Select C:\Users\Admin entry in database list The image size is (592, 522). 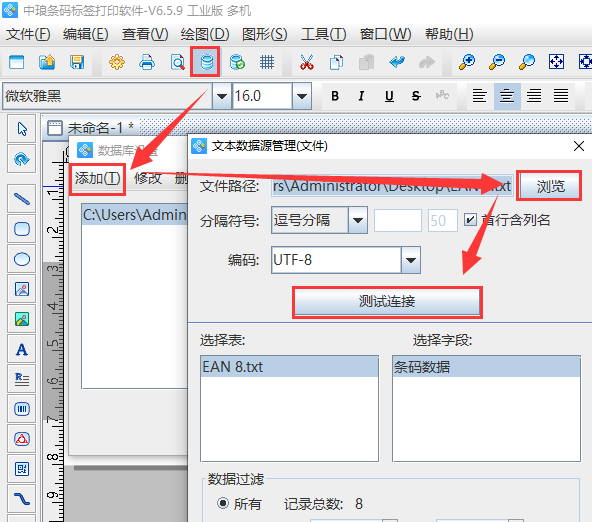[135, 215]
